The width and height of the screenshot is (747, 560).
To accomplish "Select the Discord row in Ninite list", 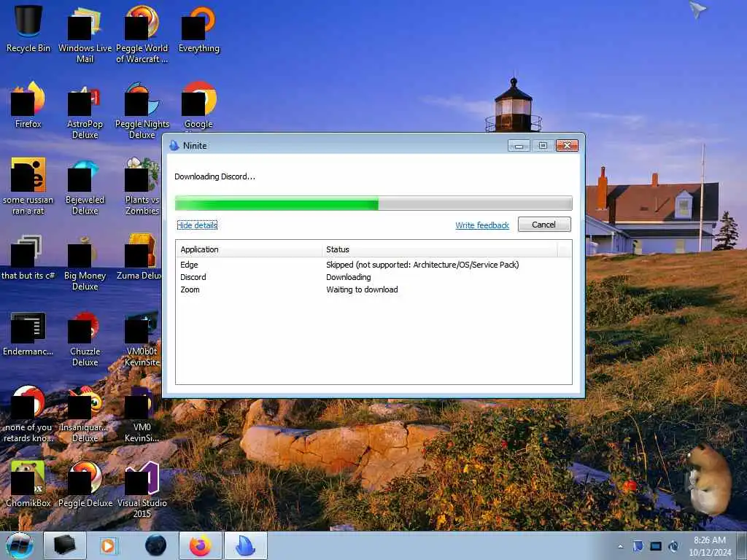I will tap(373, 277).
